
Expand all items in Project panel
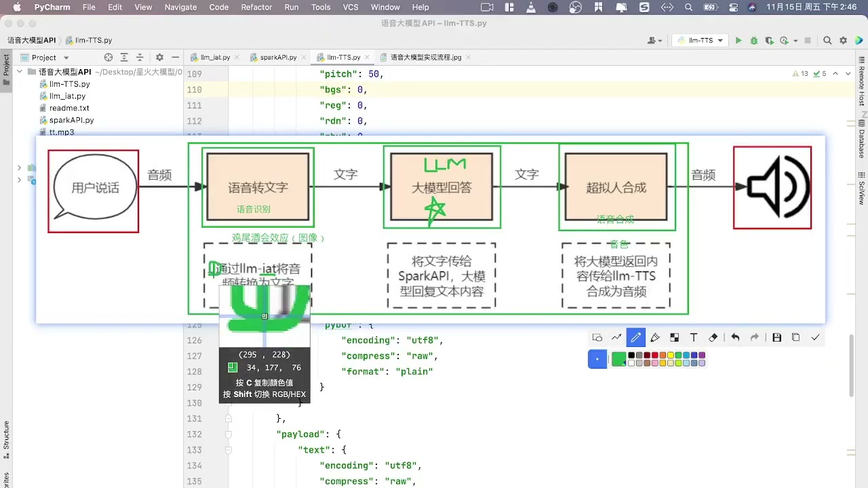point(124,58)
